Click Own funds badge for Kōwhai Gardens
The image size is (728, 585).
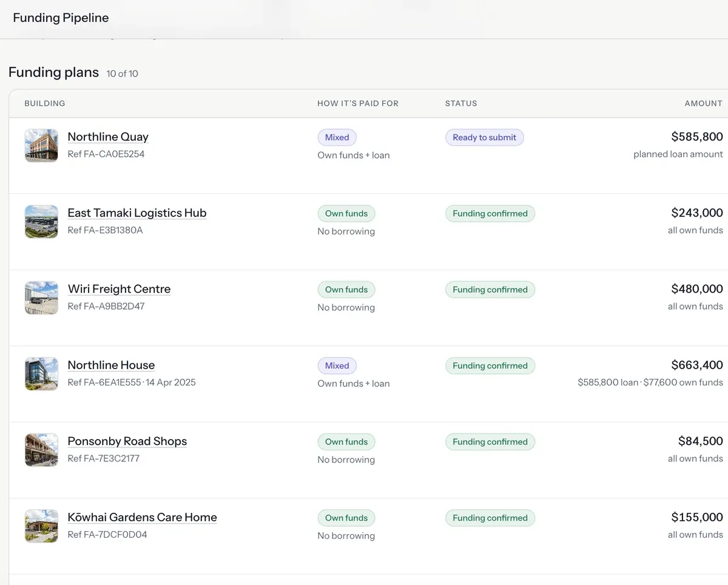tap(346, 518)
